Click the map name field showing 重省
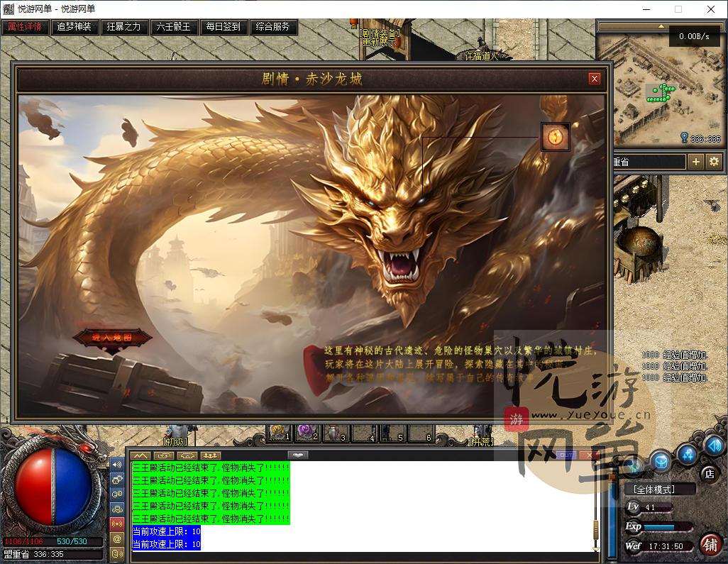Viewport: 728px width, 564px height. click(649, 162)
